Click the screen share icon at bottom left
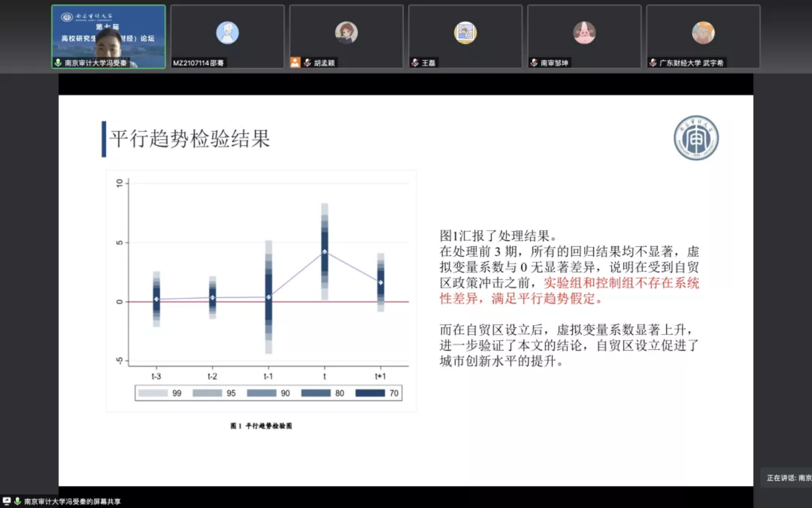The height and width of the screenshot is (508, 812). tap(7, 501)
